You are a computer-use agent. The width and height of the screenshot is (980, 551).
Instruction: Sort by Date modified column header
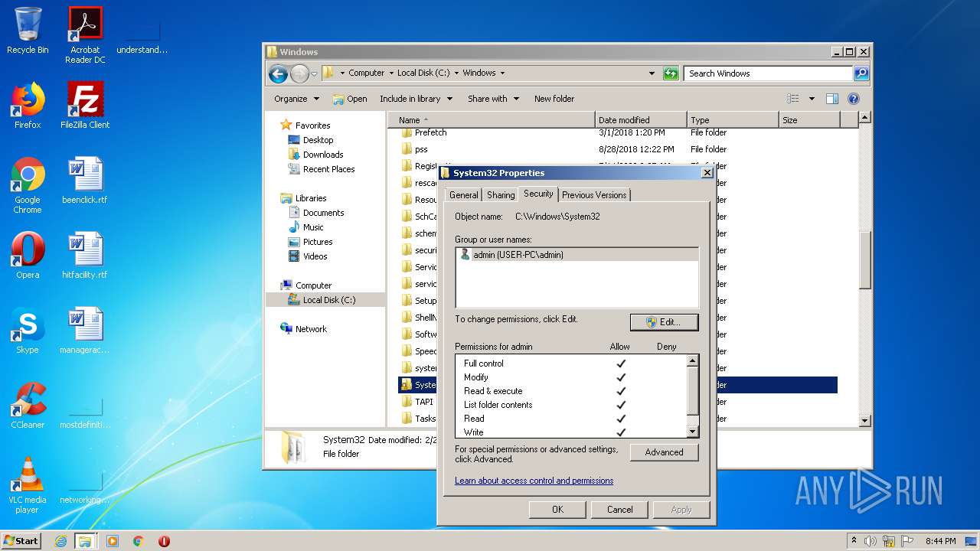click(x=640, y=120)
